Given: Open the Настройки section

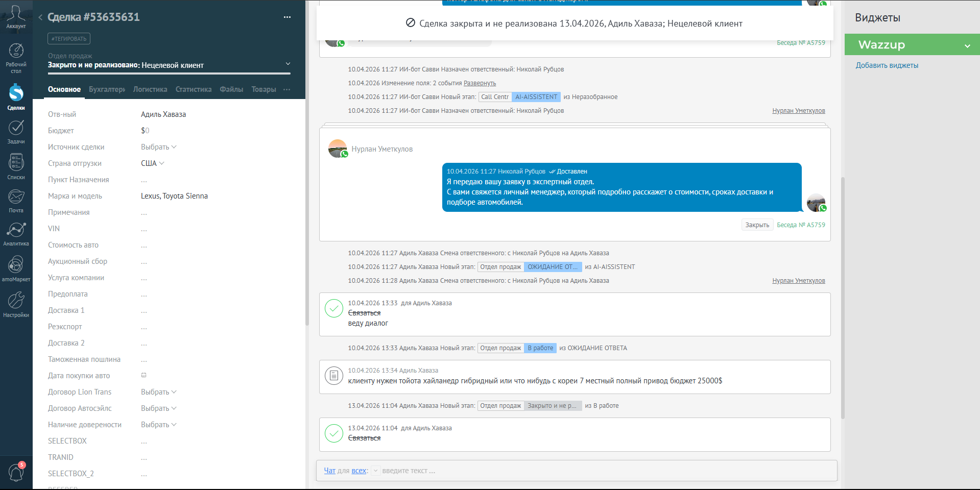Looking at the screenshot, I should click(x=16, y=305).
